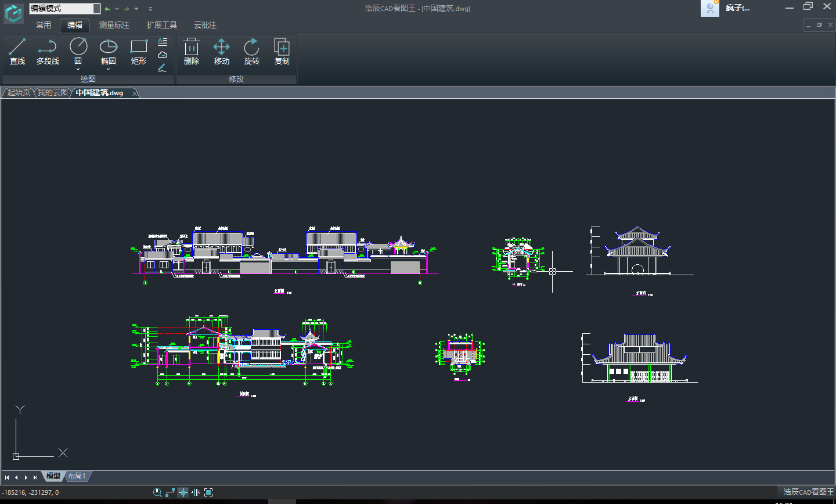Select the 多段线 polyline tool
The image size is (836, 504).
(48, 52)
